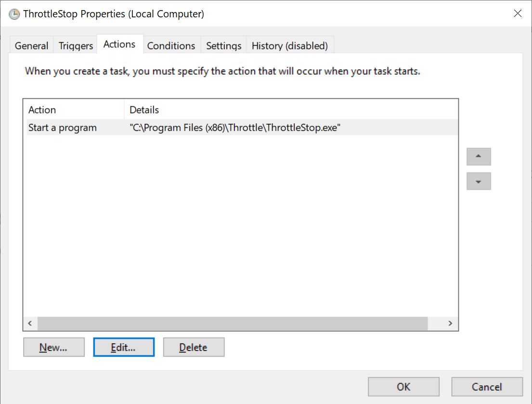View the History (disabled) tab
This screenshot has width=532, height=404.
click(290, 45)
